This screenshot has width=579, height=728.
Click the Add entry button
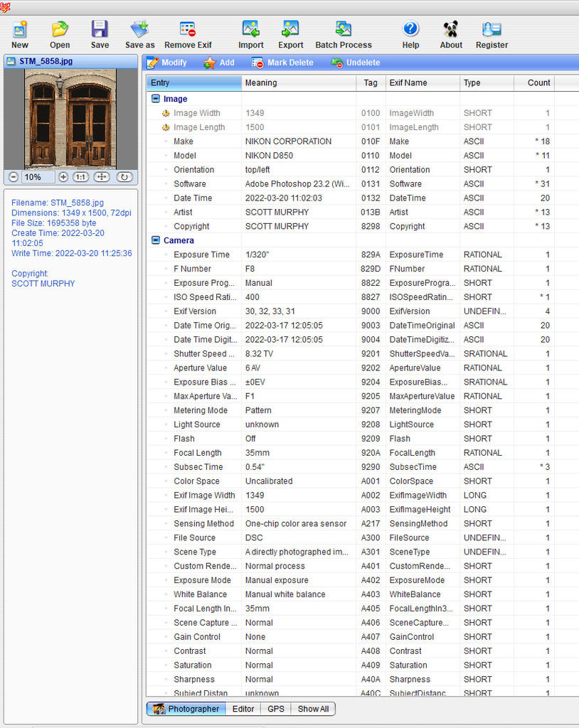[x=219, y=63]
